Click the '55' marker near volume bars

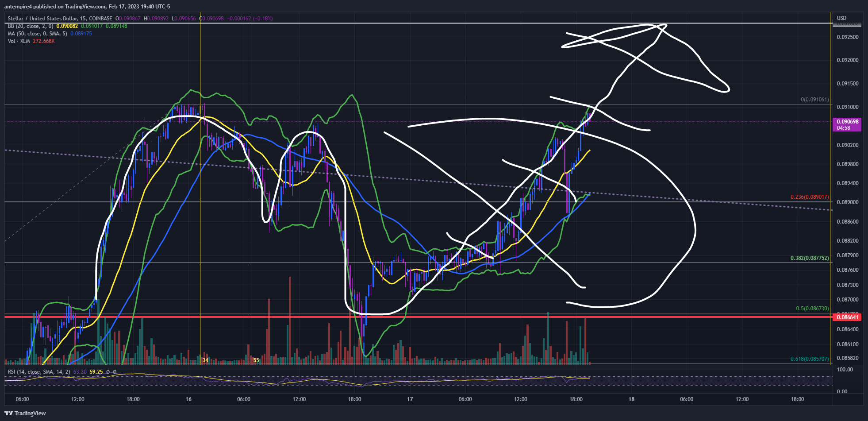pyautogui.click(x=256, y=360)
